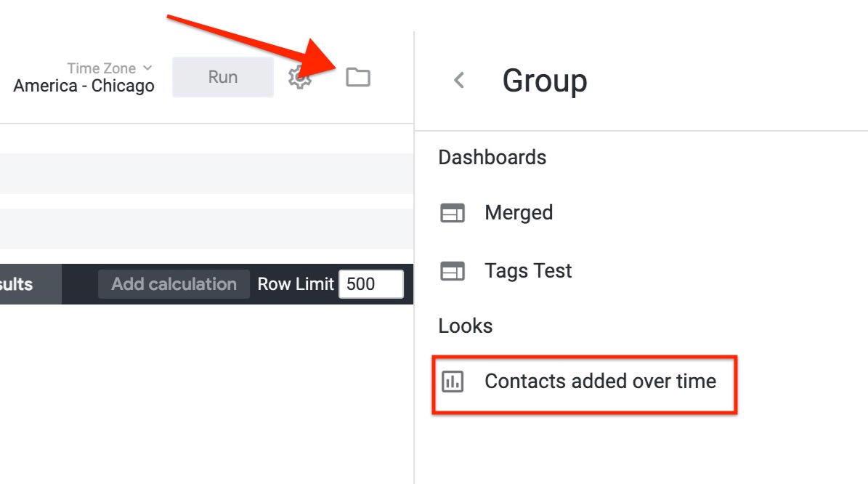The height and width of the screenshot is (484, 868).
Task: Click inside the Row Limit field showing 500
Action: click(x=370, y=283)
